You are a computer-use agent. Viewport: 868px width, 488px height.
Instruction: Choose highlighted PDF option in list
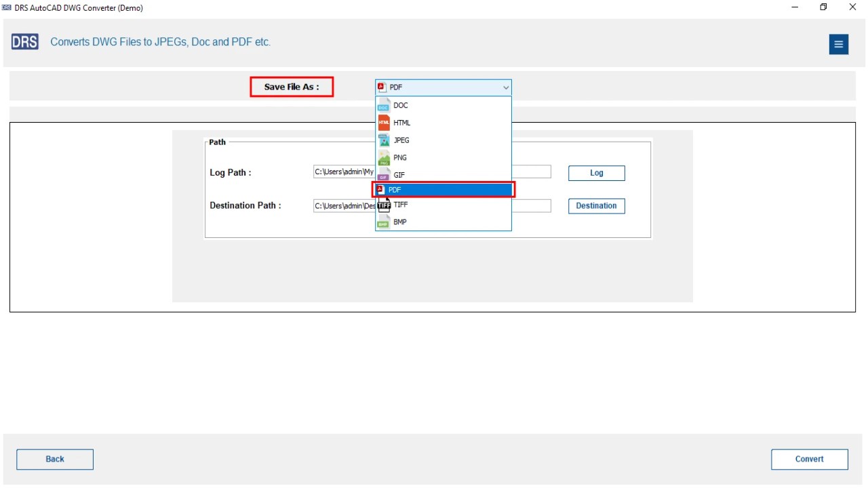pos(443,190)
